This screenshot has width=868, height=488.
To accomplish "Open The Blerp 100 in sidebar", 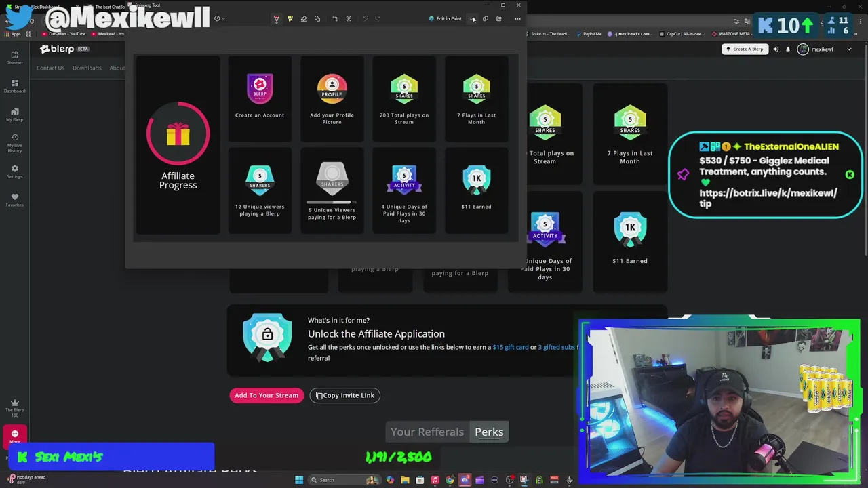I will [14, 408].
